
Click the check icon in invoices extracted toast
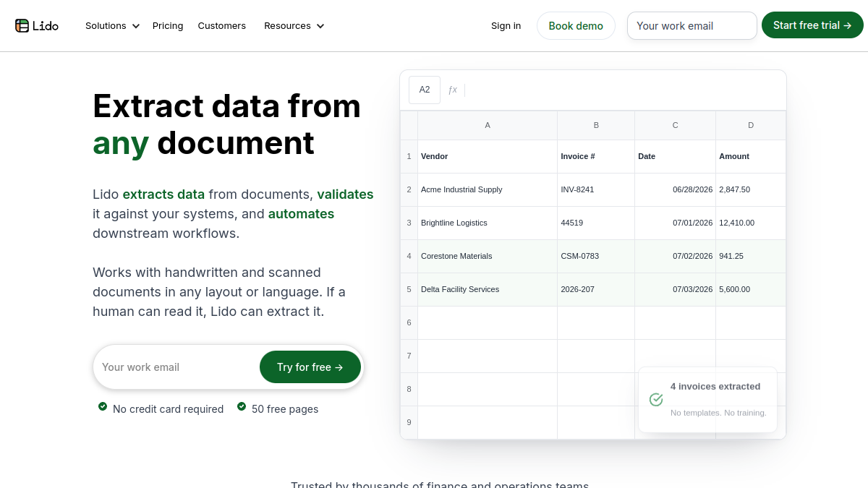pos(656,400)
